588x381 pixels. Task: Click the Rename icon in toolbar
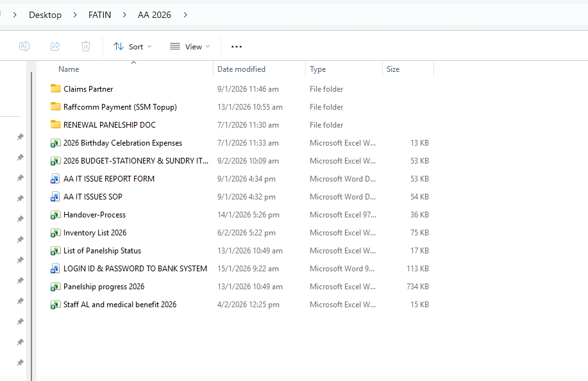tap(24, 46)
